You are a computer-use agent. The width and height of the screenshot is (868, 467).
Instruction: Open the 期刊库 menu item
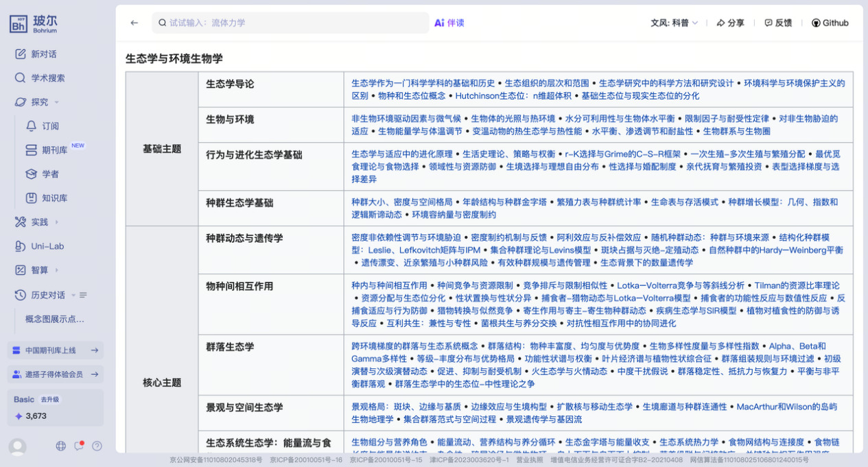pos(54,150)
